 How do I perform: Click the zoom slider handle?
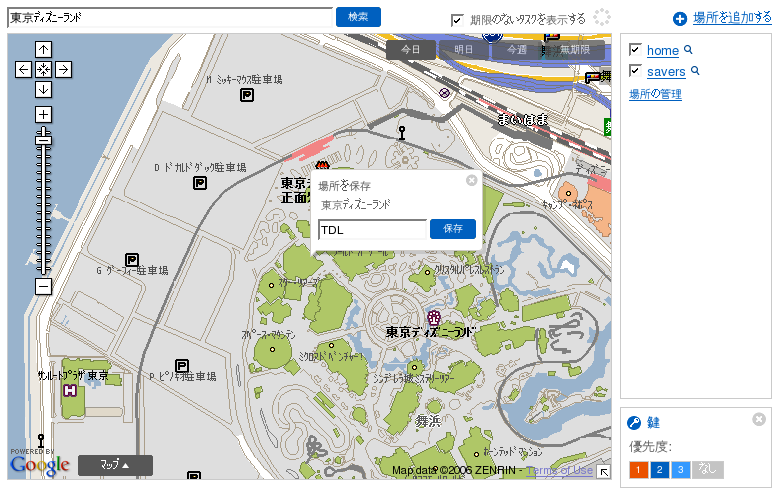click(x=43, y=140)
